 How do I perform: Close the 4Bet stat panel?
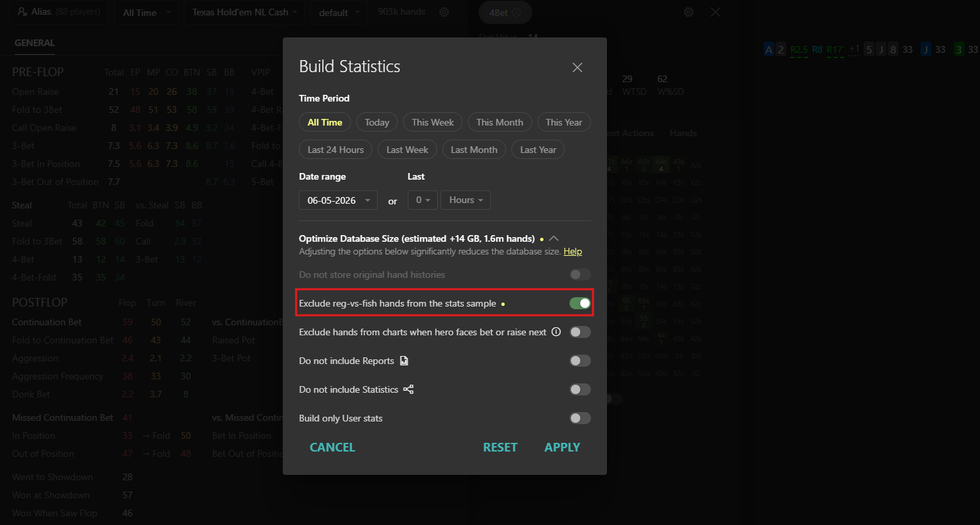[715, 12]
